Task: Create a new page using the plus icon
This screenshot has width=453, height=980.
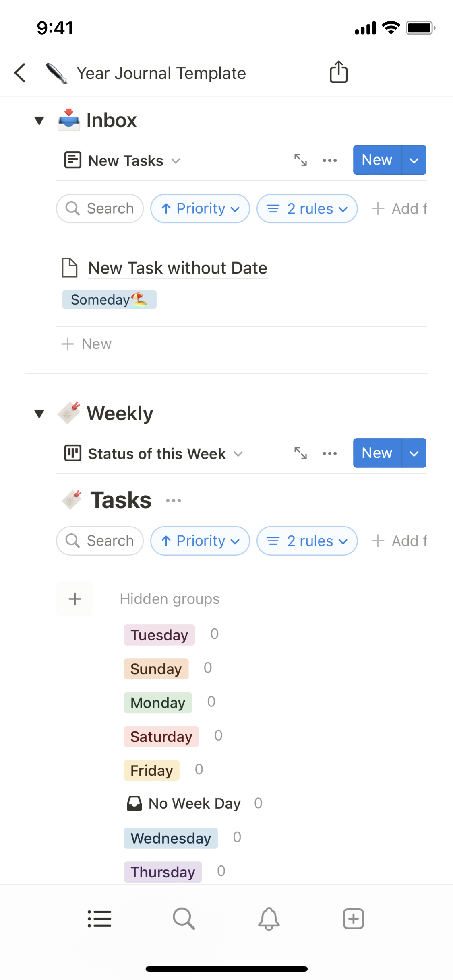Action: tap(353, 919)
